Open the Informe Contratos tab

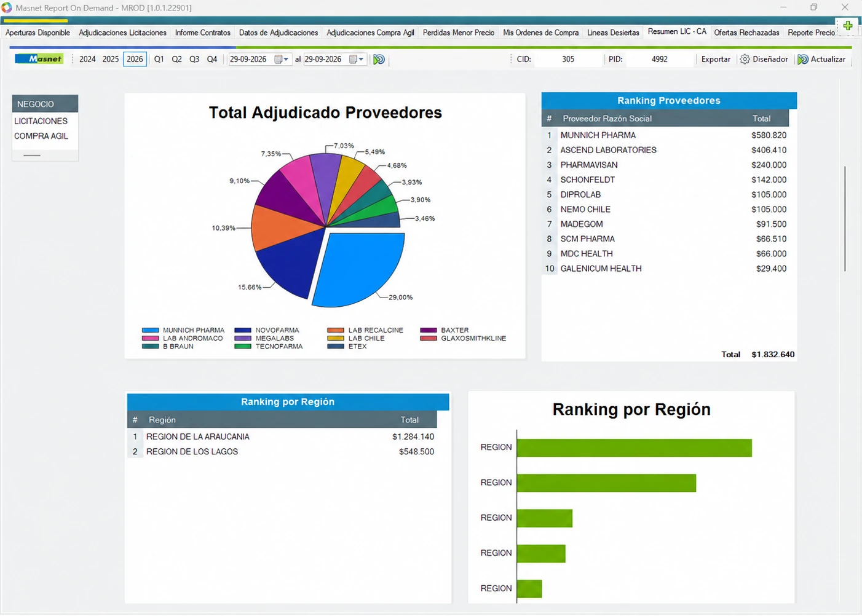(x=202, y=33)
